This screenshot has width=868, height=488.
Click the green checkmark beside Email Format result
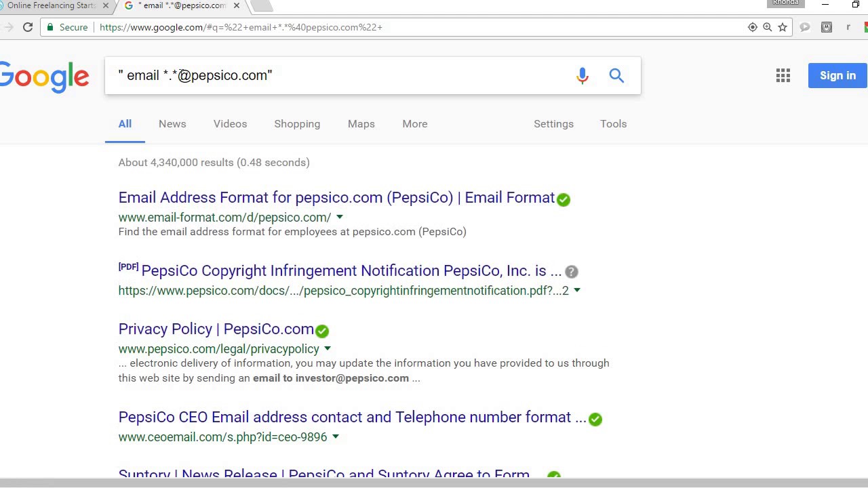coord(564,199)
